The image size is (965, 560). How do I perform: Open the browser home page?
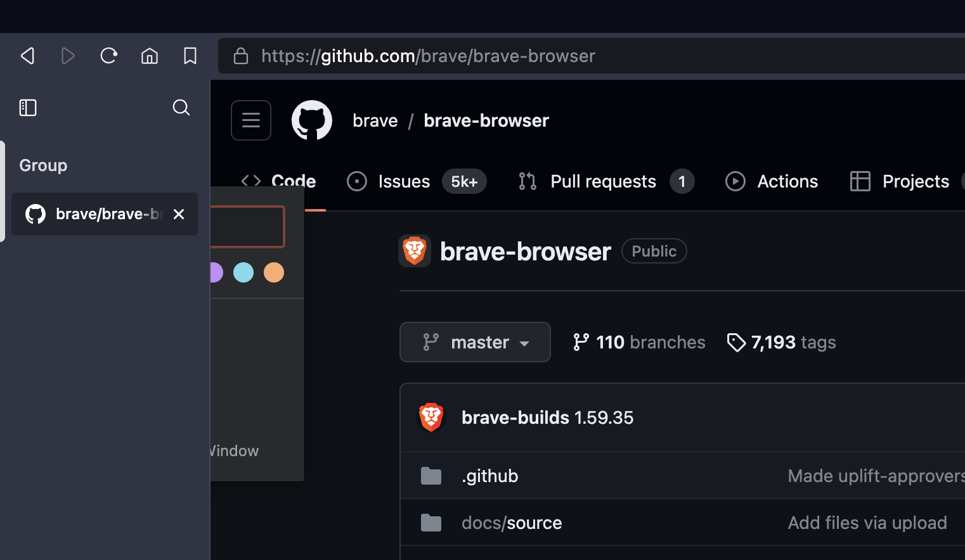pyautogui.click(x=150, y=56)
